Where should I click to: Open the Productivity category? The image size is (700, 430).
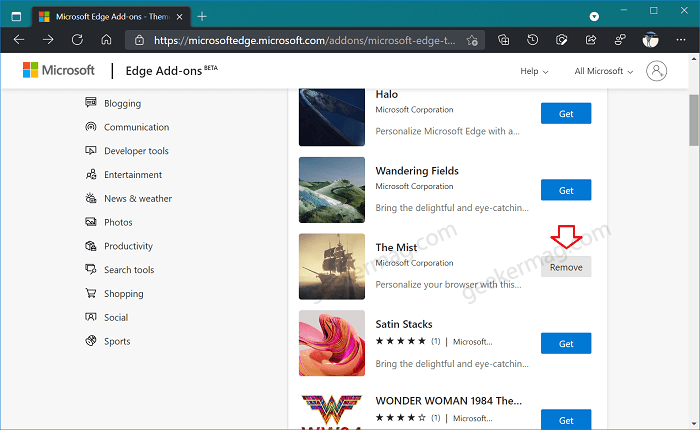tap(129, 246)
